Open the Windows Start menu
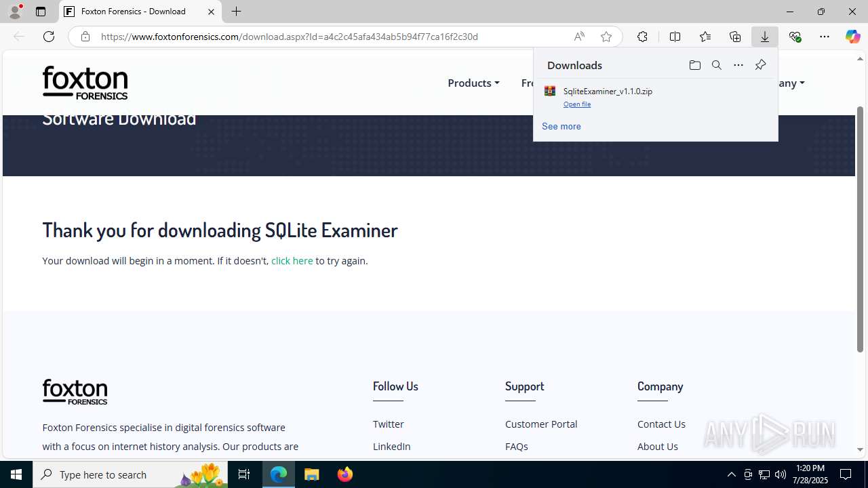 tap(16, 474)
